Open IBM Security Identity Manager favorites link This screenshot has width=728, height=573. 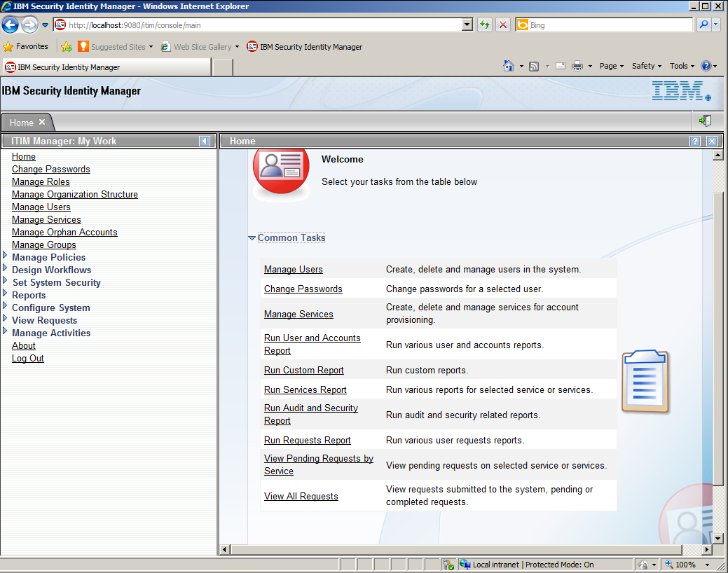tap(304, 46)
